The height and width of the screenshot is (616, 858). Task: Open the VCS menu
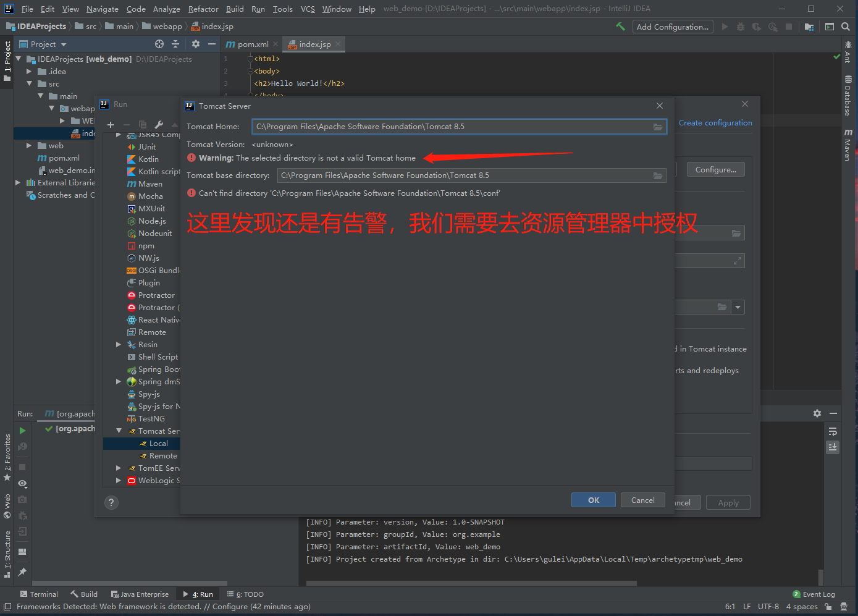pos(308,9)
